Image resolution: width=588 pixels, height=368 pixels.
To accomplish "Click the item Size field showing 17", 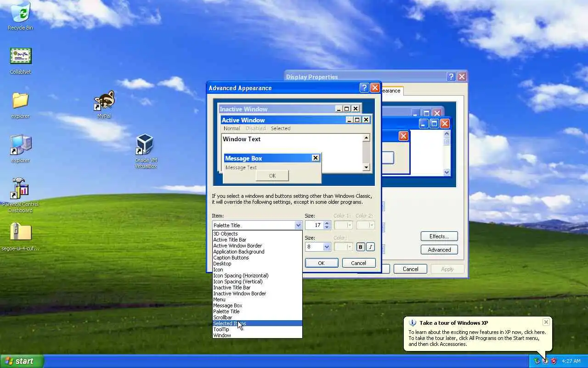I will [315, 225].
